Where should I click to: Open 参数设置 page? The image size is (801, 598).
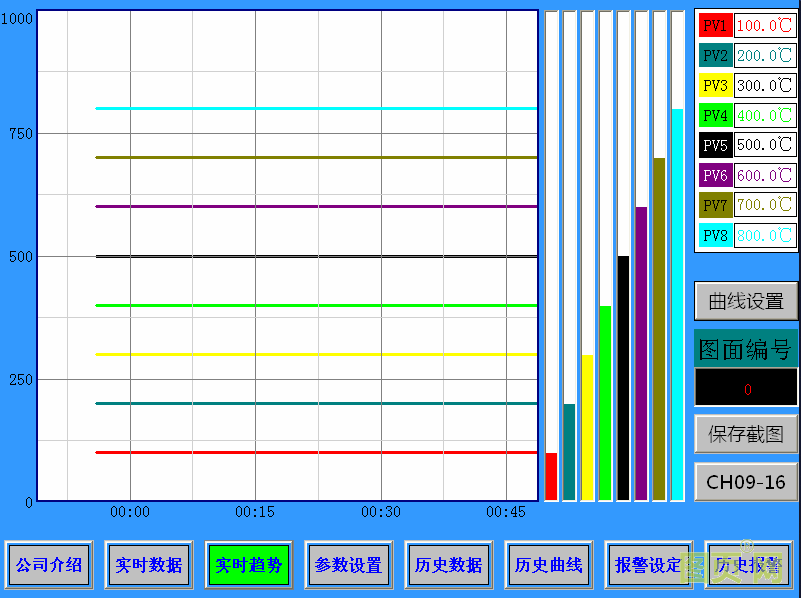349,565
